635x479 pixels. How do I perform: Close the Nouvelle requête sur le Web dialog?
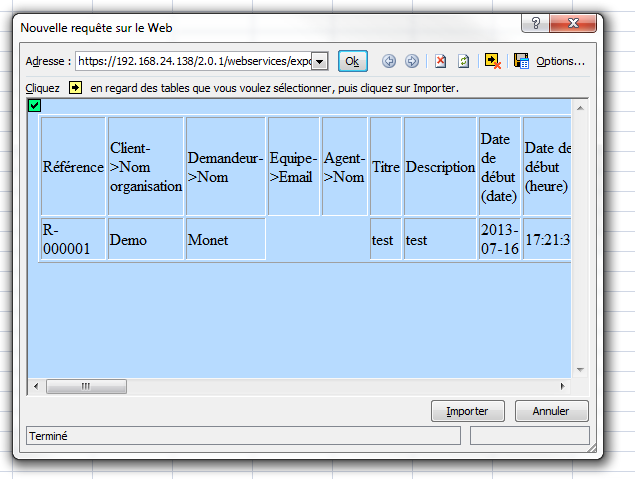click(577, 23)
